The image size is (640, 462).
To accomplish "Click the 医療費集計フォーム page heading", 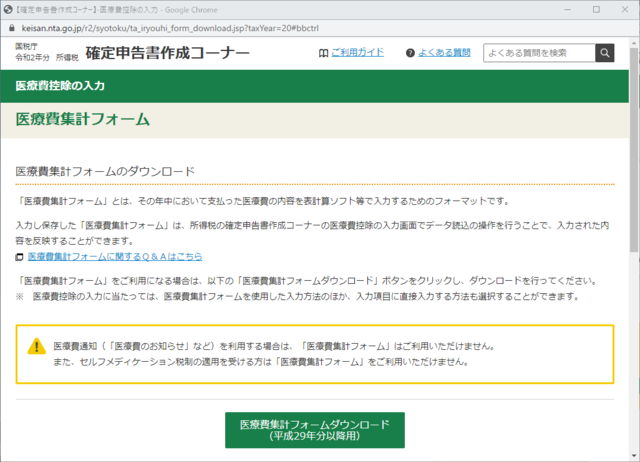I will point(83,120).
